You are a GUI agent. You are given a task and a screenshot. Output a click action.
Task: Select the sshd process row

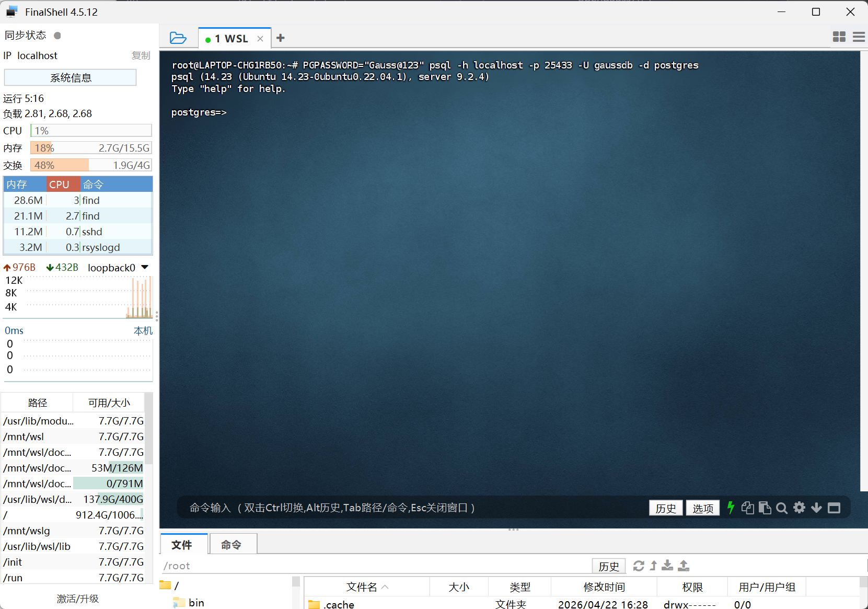(x=78, y=232)
